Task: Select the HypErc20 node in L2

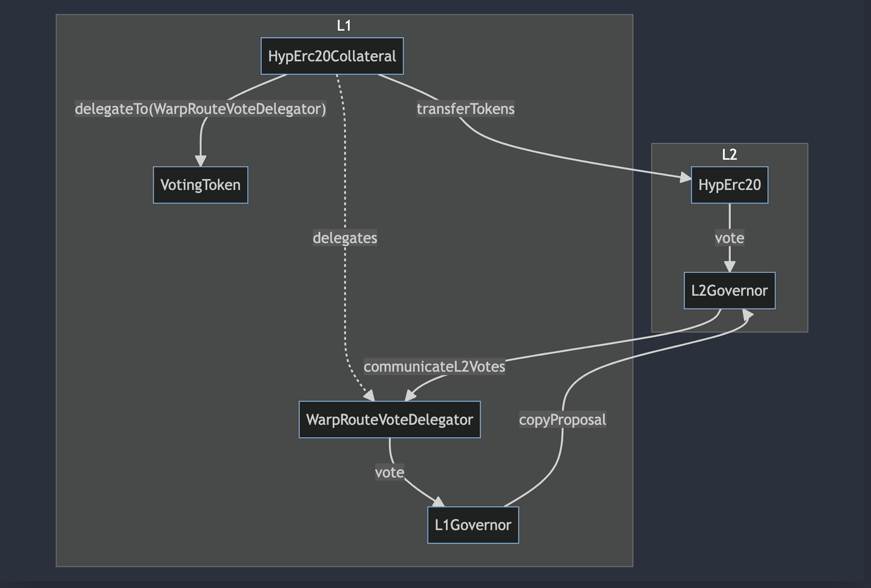Action: (x=729, y=185)
